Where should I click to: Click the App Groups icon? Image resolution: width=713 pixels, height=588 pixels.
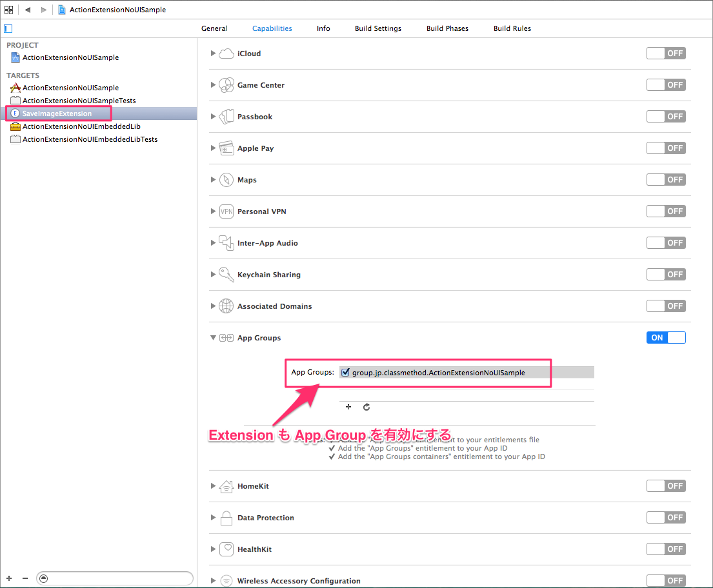click(x=226, y=338)
